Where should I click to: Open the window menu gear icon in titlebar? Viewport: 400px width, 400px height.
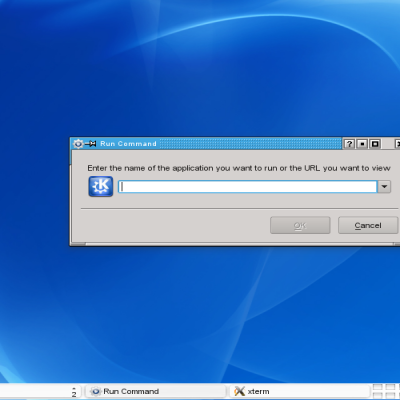click(x=78, y=144)
